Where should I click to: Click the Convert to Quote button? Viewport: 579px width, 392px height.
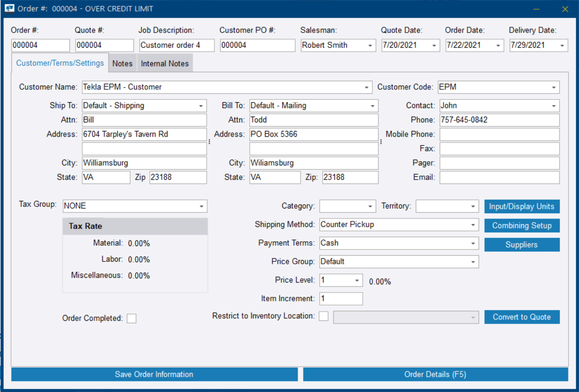coord(522,317)
